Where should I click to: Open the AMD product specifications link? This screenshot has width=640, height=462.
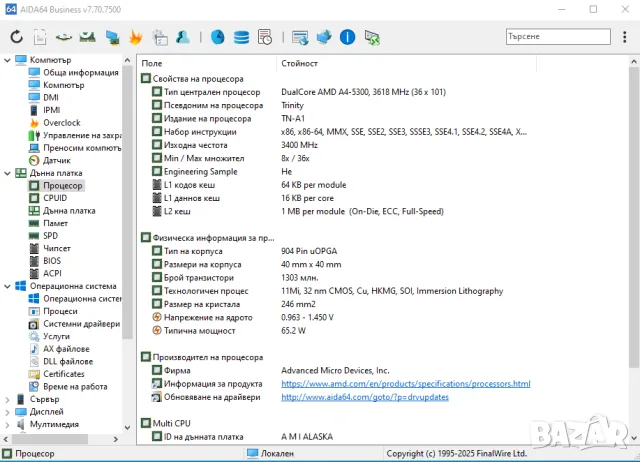pos(406,384)
